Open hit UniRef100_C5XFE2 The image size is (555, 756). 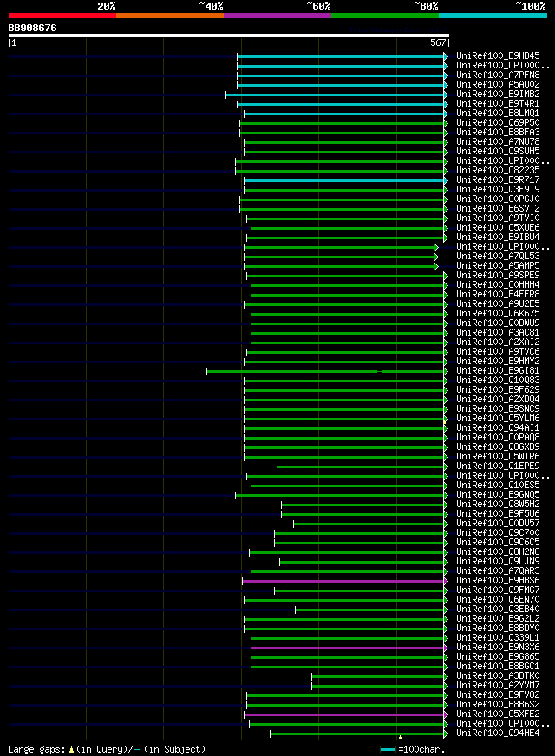[x=498, y=714]
